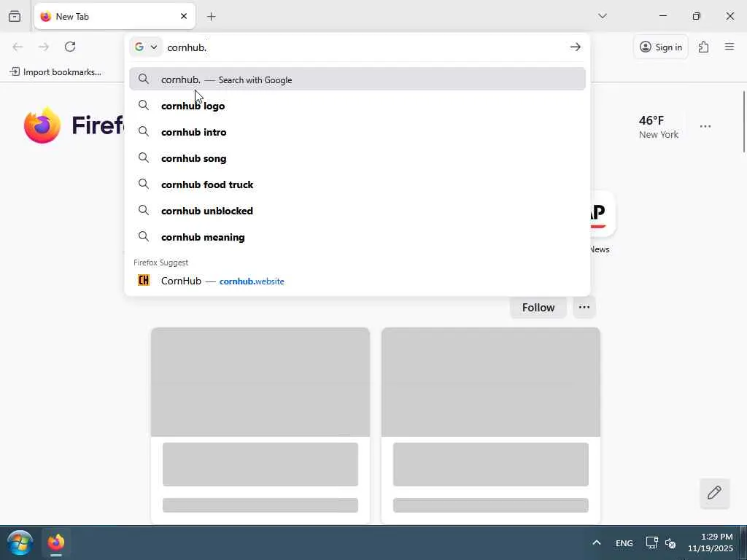The image size is (747, 560).
Task: Expand the Google search engine selector
Action: (x=146, y=47)
